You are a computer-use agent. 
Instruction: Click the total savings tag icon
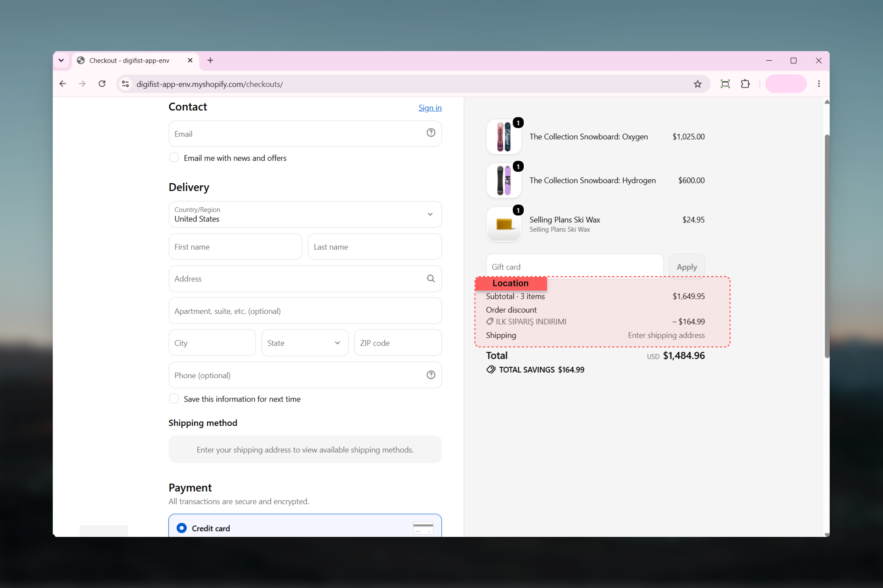coord(491,370)
